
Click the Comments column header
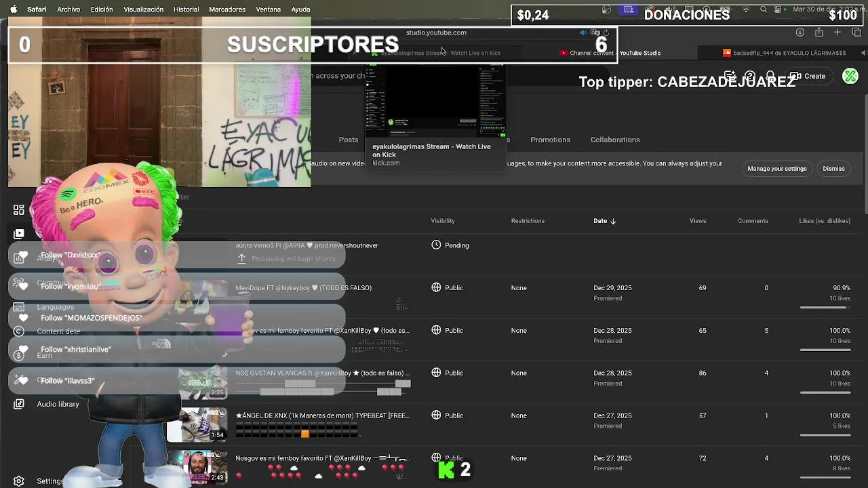click(753, 221)
